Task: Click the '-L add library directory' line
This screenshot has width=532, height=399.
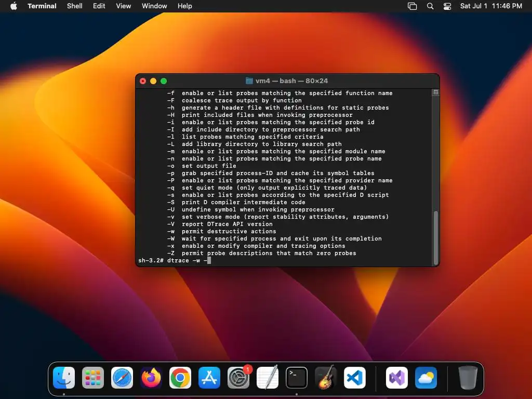Action: point(255,144)
